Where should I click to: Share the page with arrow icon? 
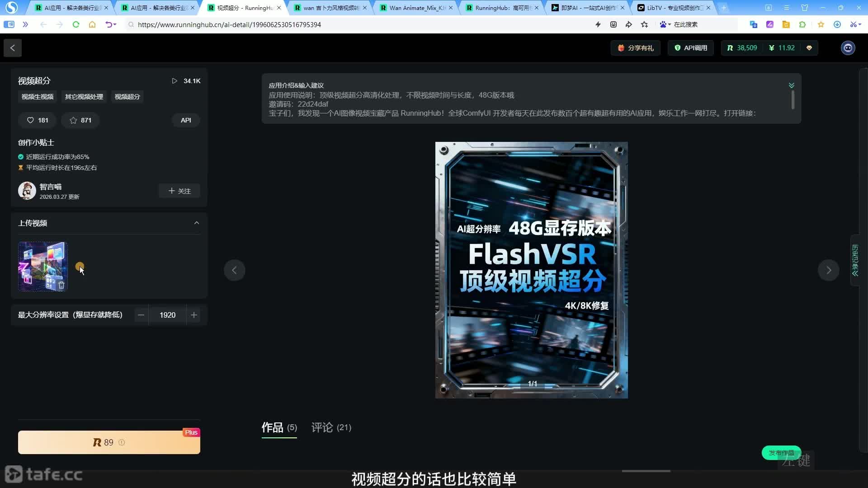[629, 24]
